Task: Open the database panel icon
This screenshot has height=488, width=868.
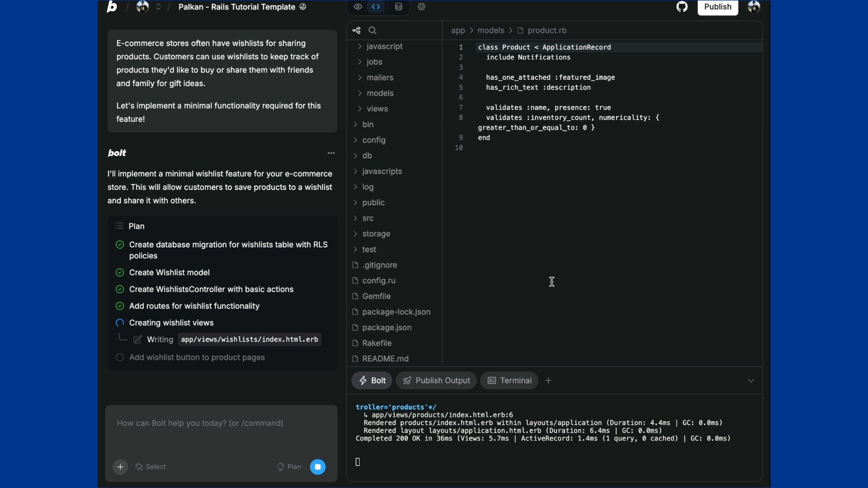Action: coord(398,7)
